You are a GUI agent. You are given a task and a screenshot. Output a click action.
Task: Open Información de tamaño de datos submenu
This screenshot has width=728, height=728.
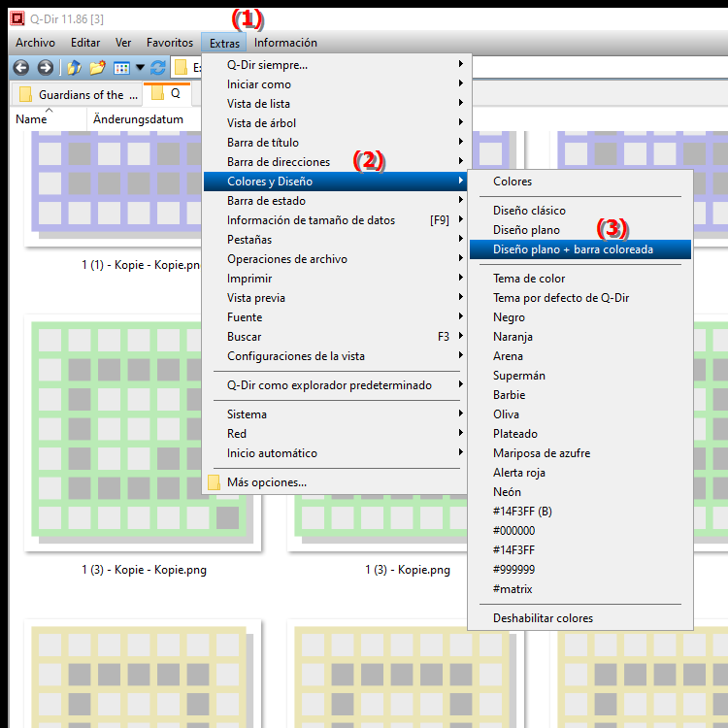[x=335, y=220]
